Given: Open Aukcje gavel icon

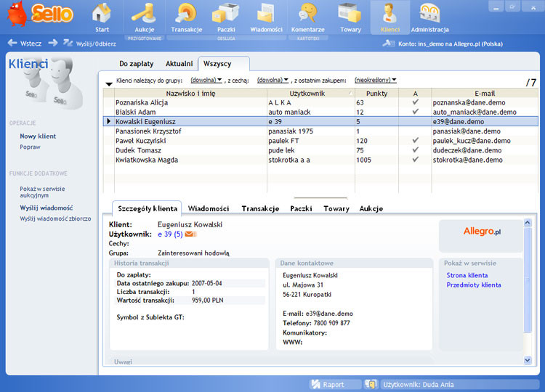Looking at the screenshot, I should coord(145,14).
